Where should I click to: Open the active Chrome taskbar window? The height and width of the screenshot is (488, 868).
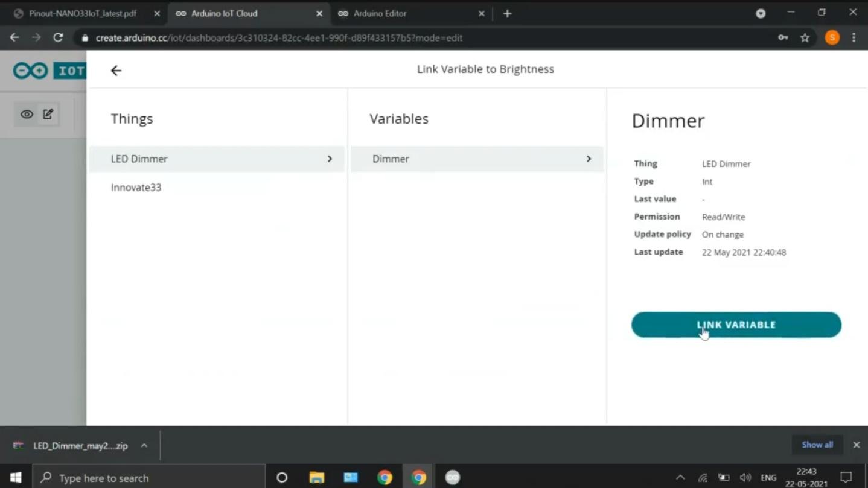click(418, 477)
